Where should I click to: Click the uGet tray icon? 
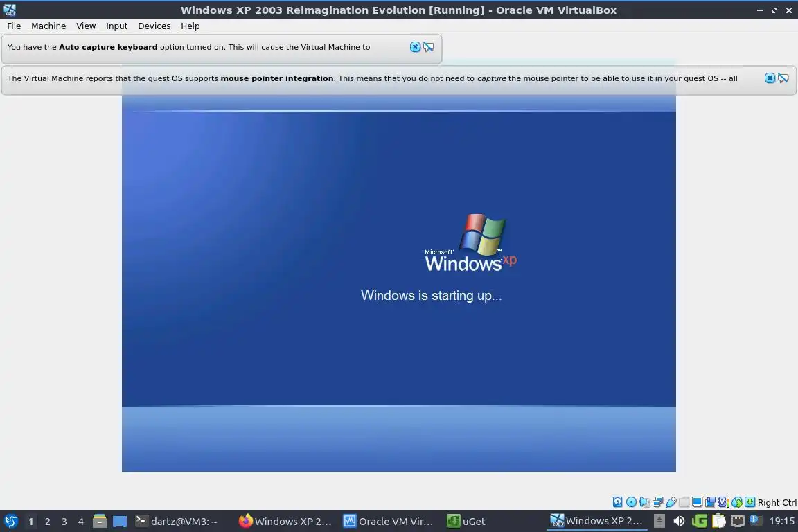coord(700,521)
